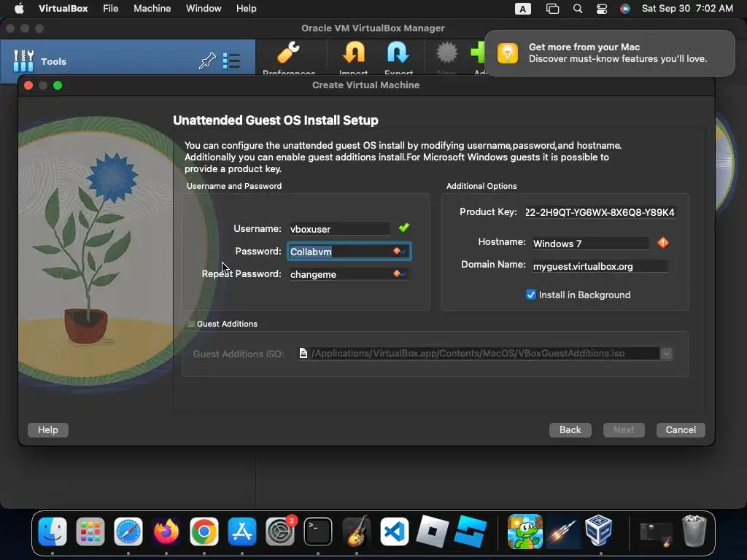This screenshot has width=747, height=560.
Task: Click the VirtualBox icon in the Dock
Action: (x=598, y=531)
